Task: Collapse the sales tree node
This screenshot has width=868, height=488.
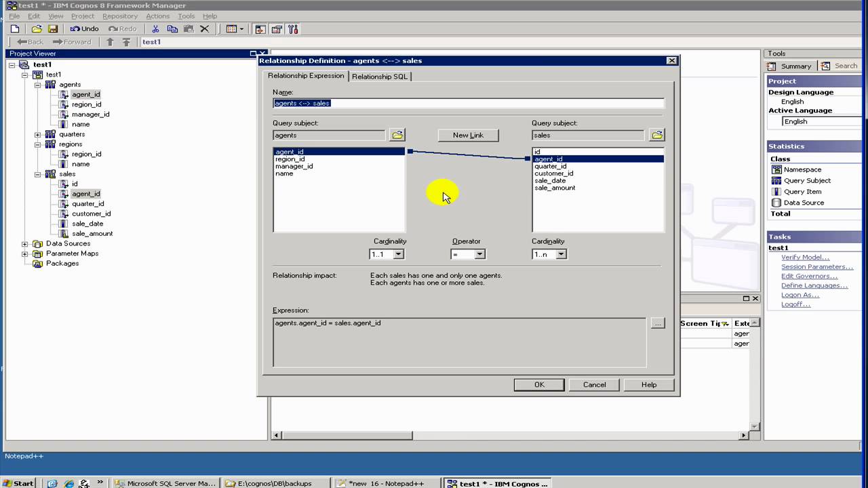Action: (38, 174)
